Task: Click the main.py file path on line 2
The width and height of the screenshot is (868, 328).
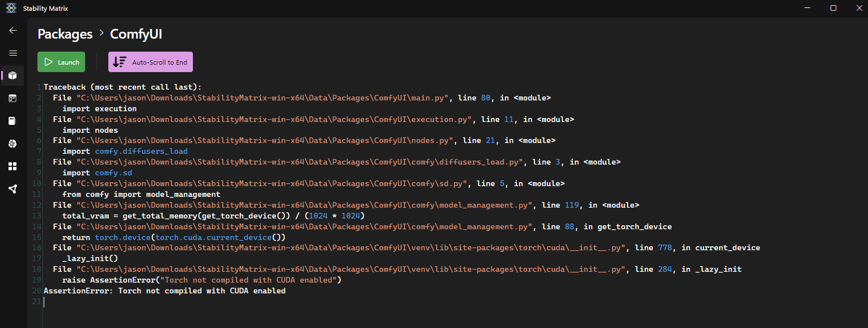Action: pyautogui.click(x=263, y=98)
